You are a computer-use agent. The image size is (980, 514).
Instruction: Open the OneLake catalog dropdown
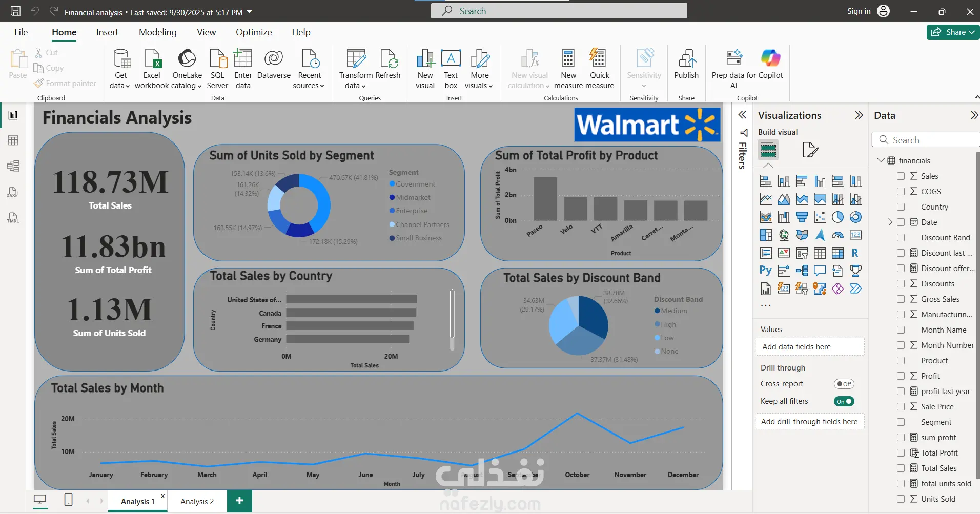tap(187, 69)
